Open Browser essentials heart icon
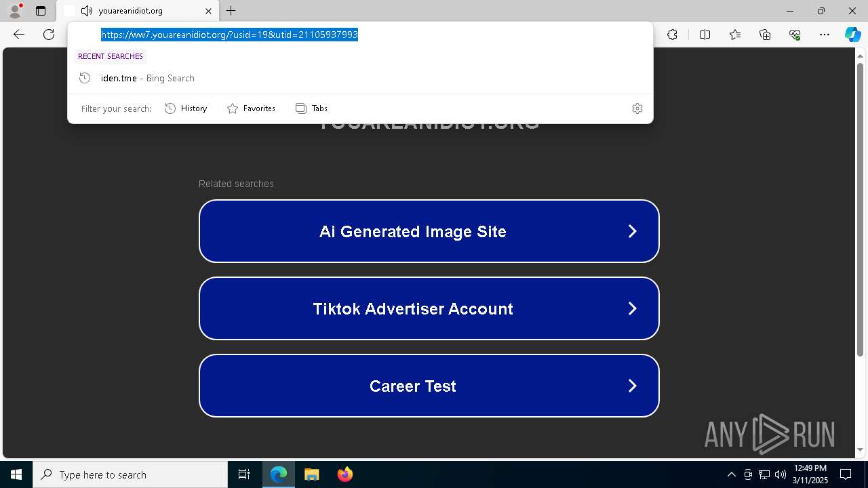This screenshot has width=868, height=488. point(795,35)
